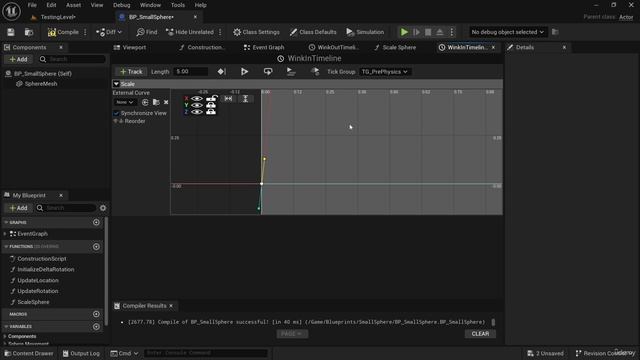The image size is (640, 360).
Task: Open the Tools menu
Action: click(178, 5)
